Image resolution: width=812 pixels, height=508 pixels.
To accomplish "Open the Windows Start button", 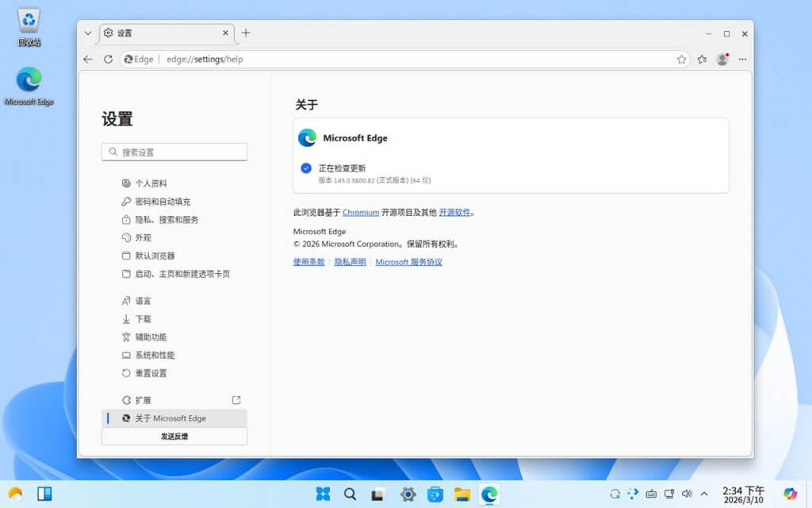I will 323,494.
